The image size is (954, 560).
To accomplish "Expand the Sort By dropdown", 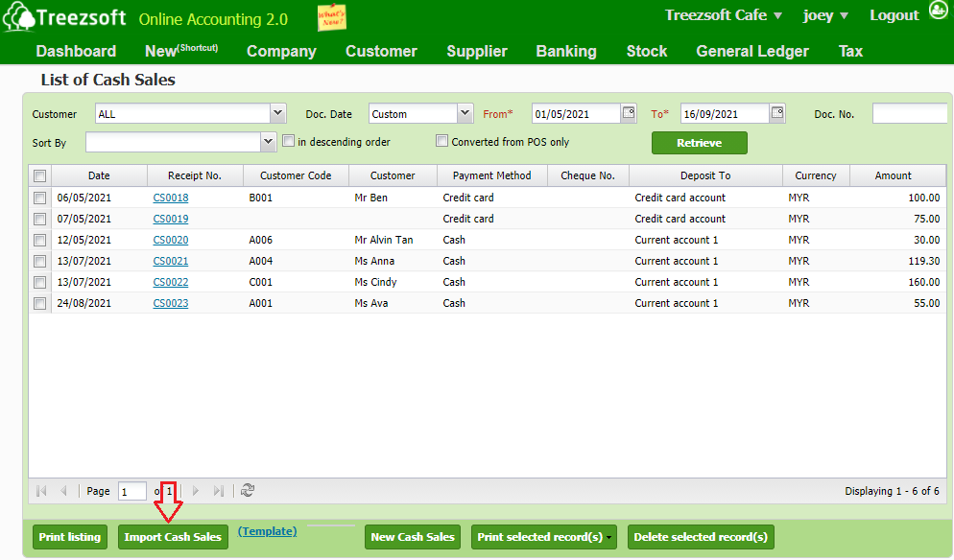I will [268, 141].
